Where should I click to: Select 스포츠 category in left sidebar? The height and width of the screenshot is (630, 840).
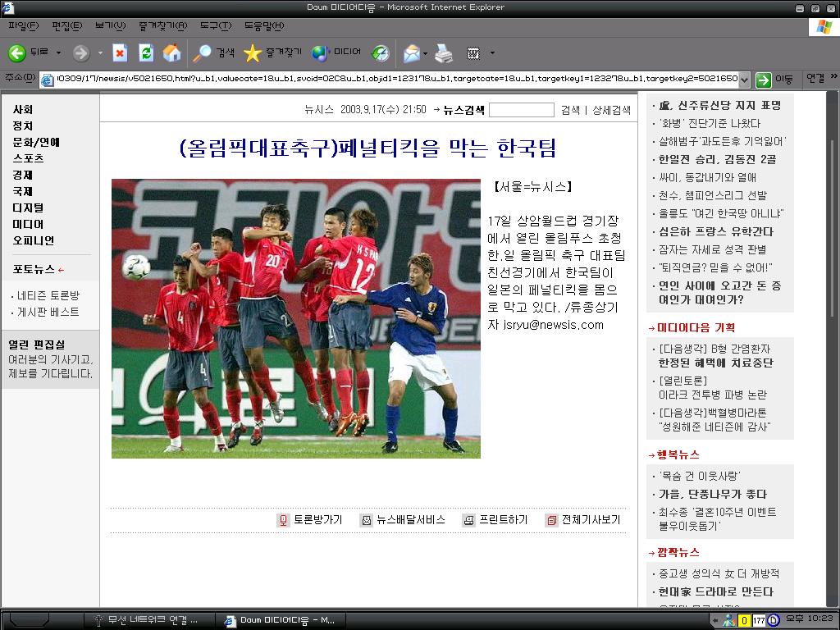[29, 158]
